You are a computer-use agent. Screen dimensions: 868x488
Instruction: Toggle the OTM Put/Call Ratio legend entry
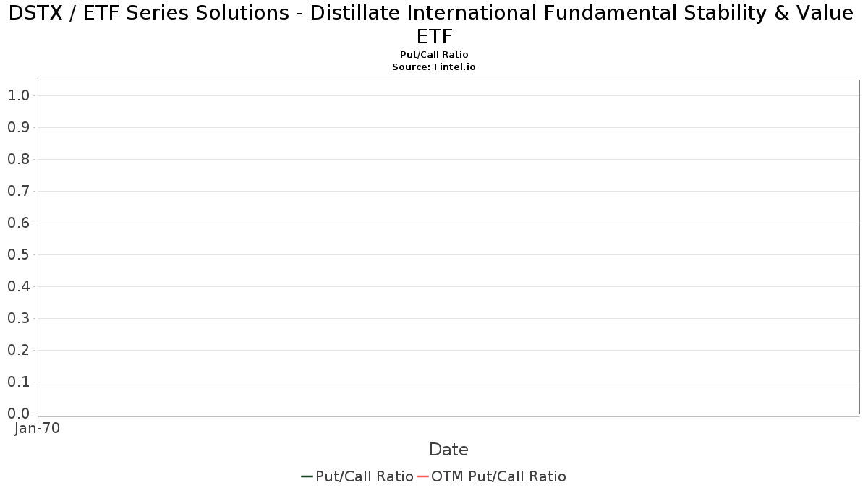491,476
